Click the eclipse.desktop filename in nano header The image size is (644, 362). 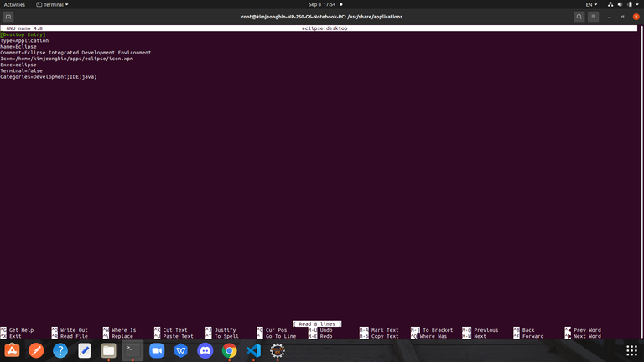click(325, 28)
